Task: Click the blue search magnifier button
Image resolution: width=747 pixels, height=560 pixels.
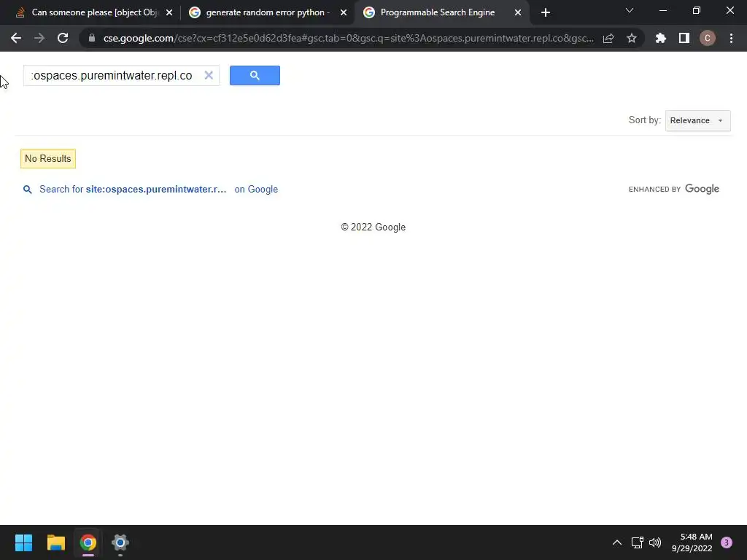Action: tap(255, 75)
